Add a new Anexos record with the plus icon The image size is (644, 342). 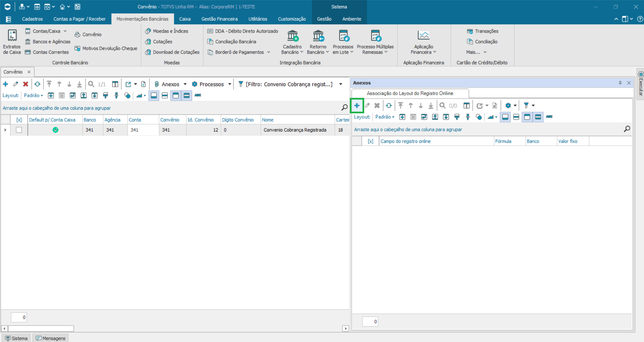(357, 106)
